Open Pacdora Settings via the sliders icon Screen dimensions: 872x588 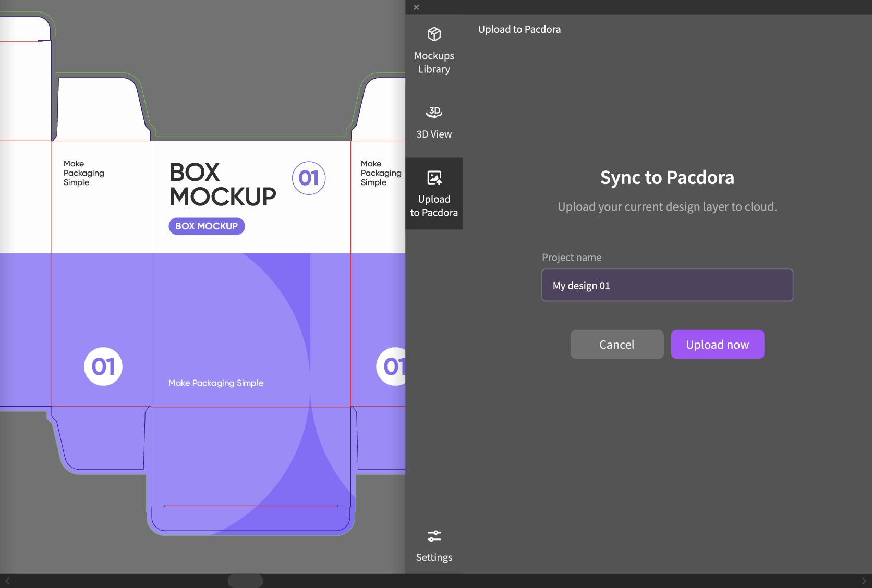(x=433, y=536)
